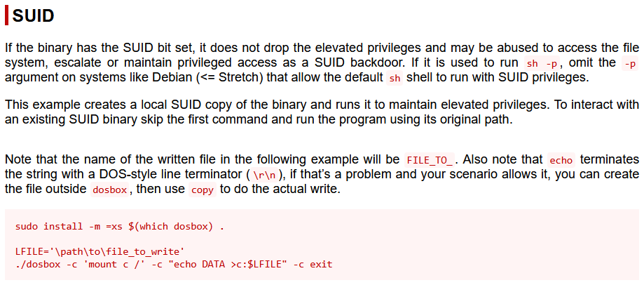The width and height of the screenshot is (644, 285).
Task: Click '$(which dosbox)' in the code block
Action: coord(171,227)
